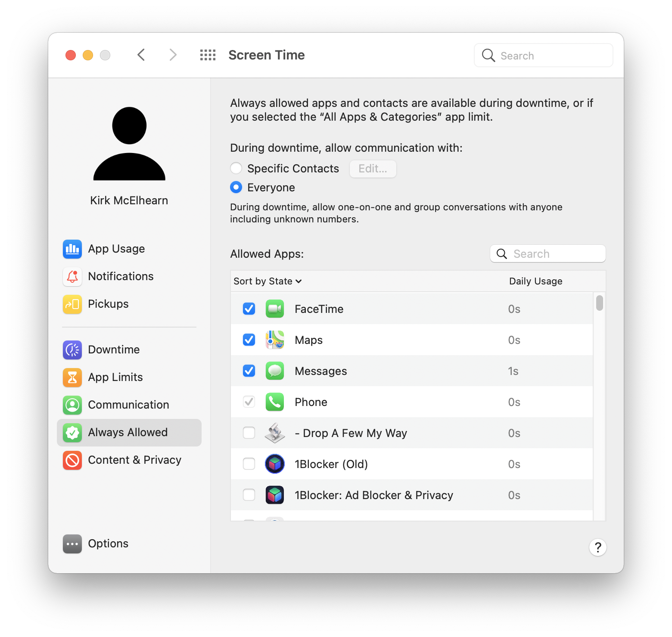This screenshot has height=637, width=672.
Task: Click the Phone app name
Action: (x=311, y=402)
